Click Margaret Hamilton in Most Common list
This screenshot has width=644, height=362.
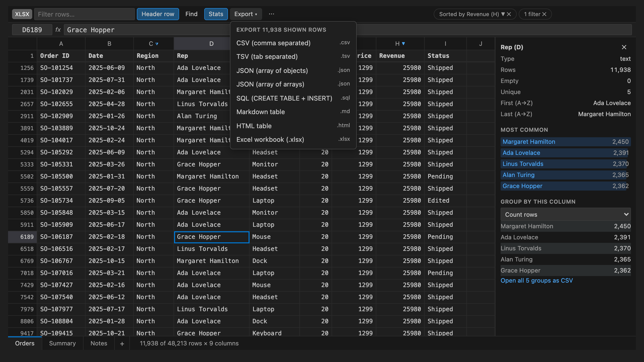pos(566,142)
